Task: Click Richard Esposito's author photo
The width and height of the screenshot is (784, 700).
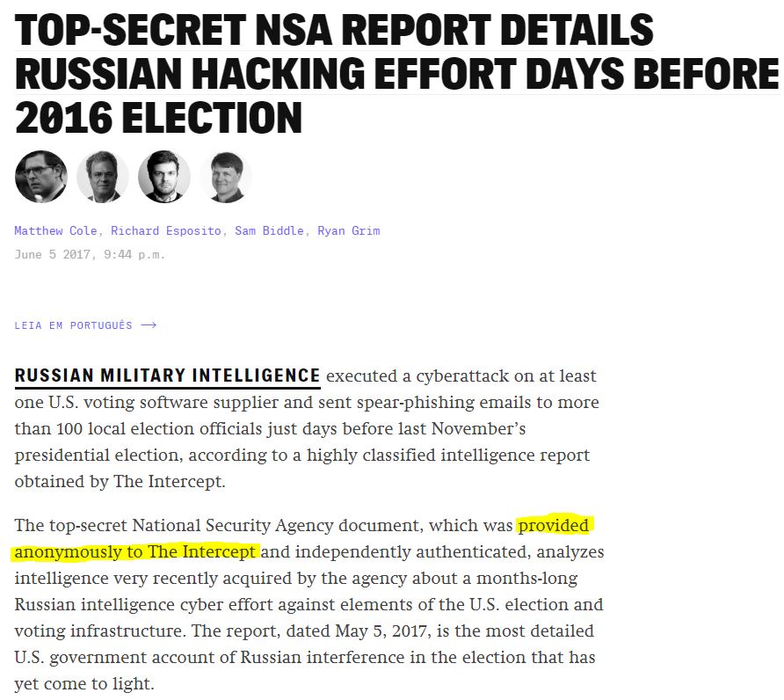Action: pos(103,177)
